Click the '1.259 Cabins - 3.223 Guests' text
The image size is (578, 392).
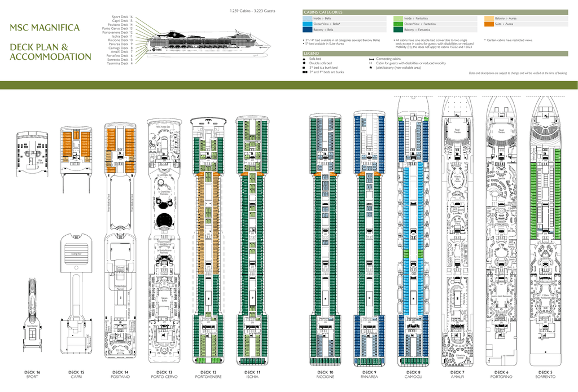pyautogui.click(x=252, y=11)
